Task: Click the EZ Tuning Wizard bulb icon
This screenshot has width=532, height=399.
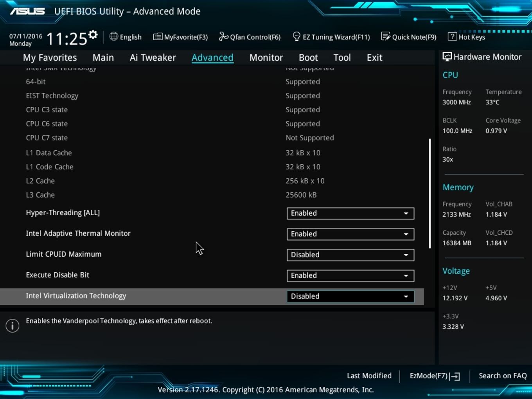Action: click(297, 36)
